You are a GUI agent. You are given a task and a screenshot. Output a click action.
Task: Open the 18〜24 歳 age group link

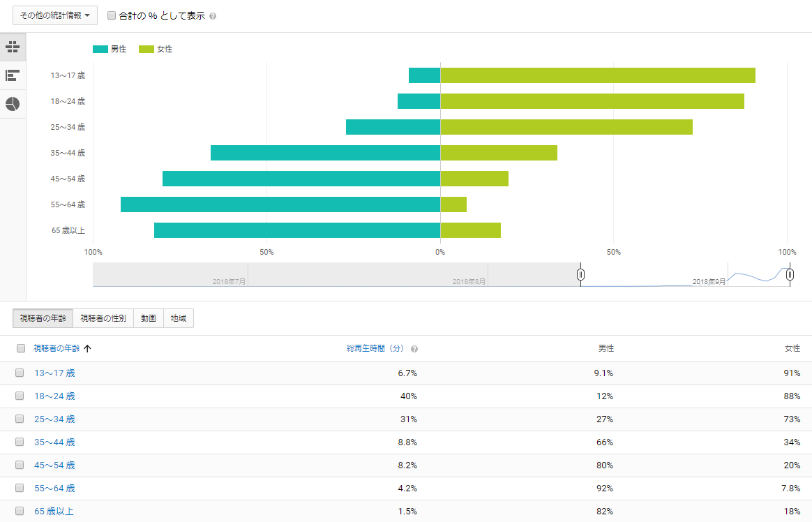click(x=54, y=396)
